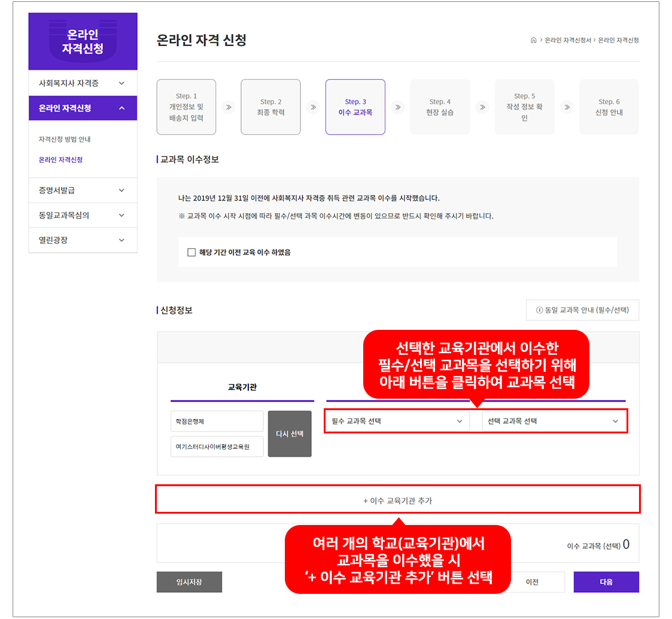This screenshot has width=672, height=619.
Task: Check the 해당 기간 이전 교육 이수 하였음 box
Action: [x=191, y=252]
